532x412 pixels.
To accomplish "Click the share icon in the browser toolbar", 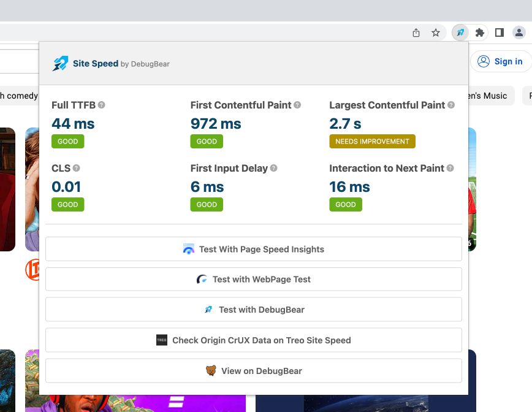I will click(x=416, y=32).
